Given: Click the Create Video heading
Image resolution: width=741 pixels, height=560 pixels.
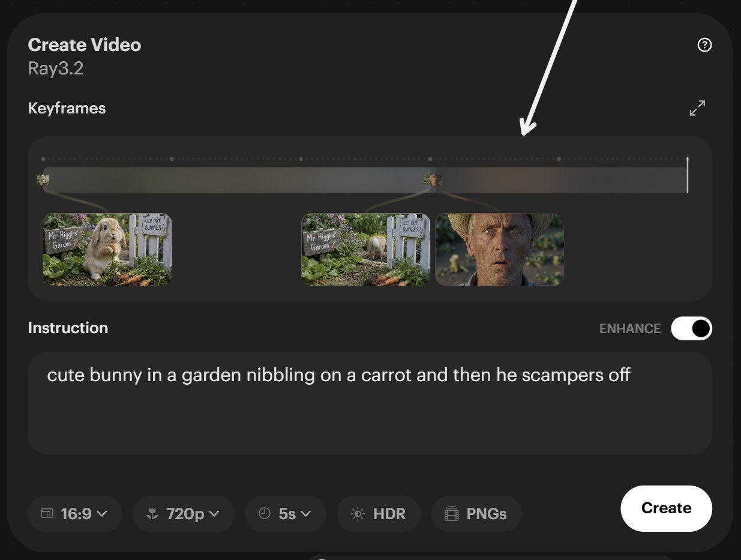Looking at the screenshot, I should pos(85,45).
